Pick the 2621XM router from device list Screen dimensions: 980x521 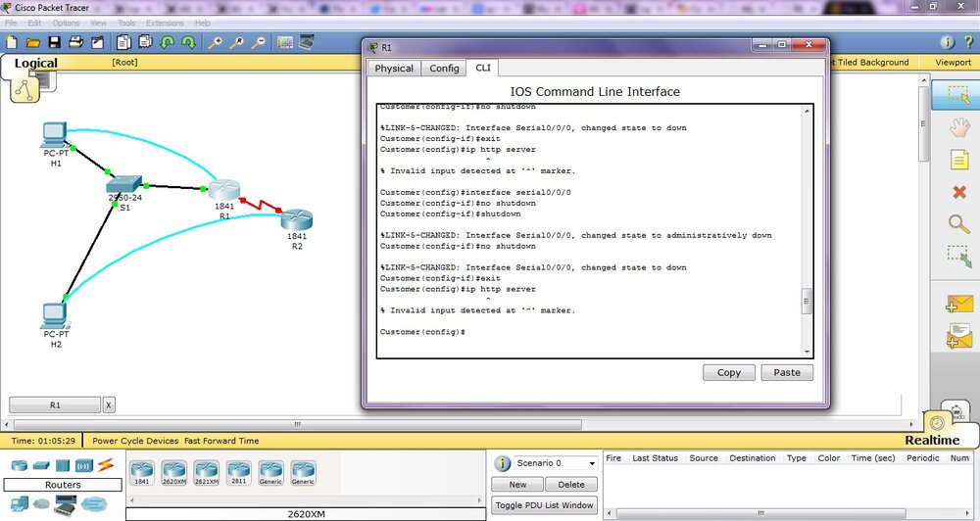tap(206, 473)
